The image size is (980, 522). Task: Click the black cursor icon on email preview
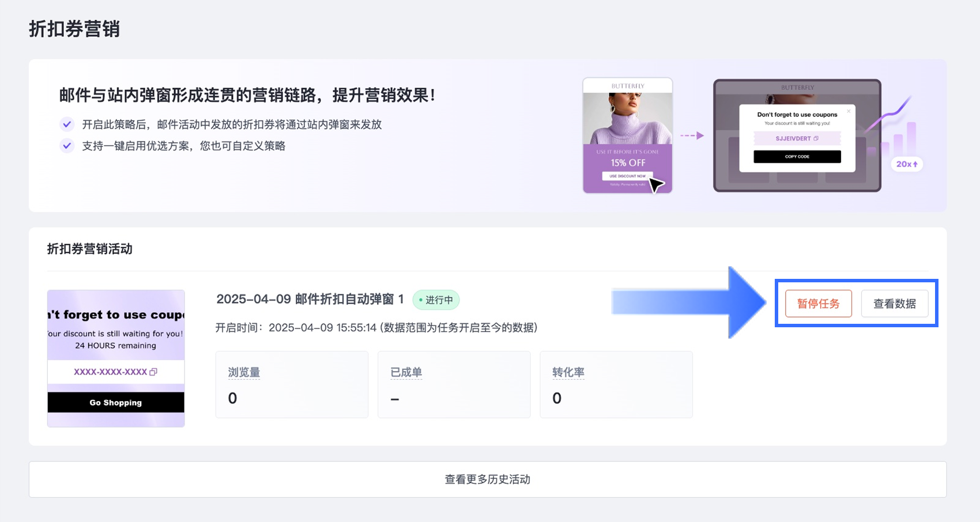[656, 185]
